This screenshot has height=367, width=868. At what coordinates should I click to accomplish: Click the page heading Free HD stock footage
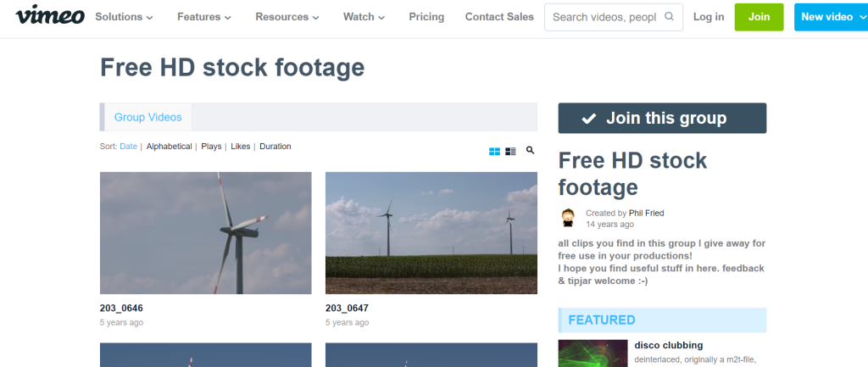[x=232, y=68]
